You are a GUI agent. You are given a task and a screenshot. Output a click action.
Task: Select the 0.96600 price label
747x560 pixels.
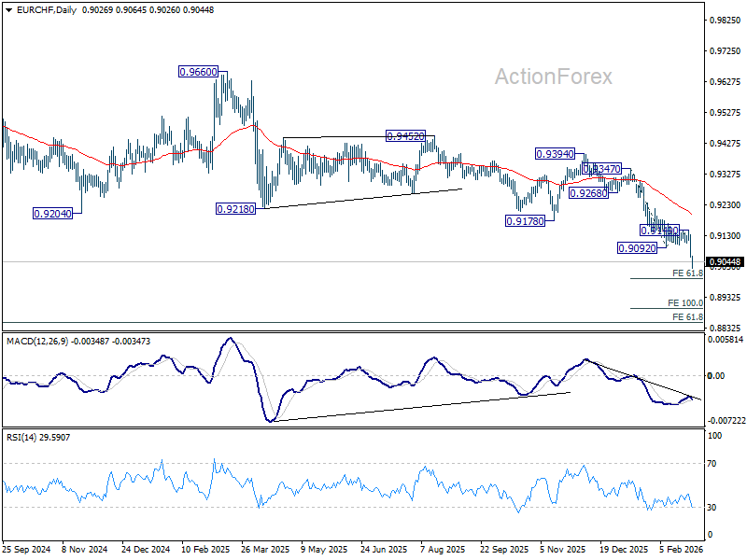coord(198,72)
